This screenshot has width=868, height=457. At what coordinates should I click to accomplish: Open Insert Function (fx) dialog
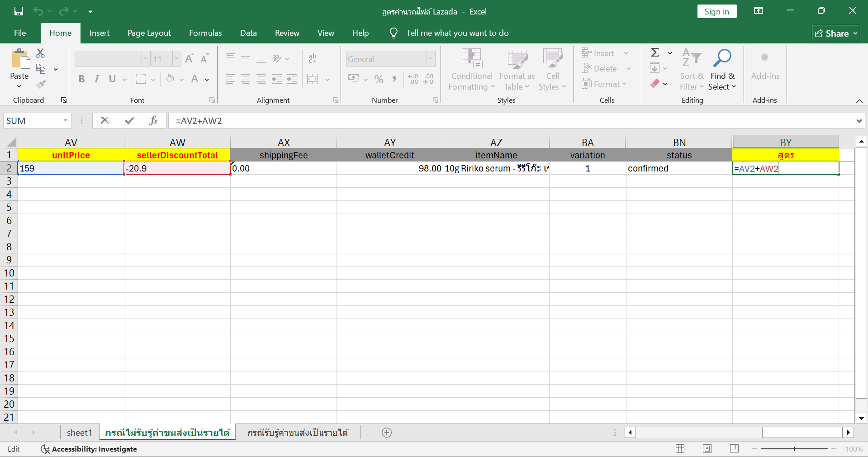pos(154,120)
